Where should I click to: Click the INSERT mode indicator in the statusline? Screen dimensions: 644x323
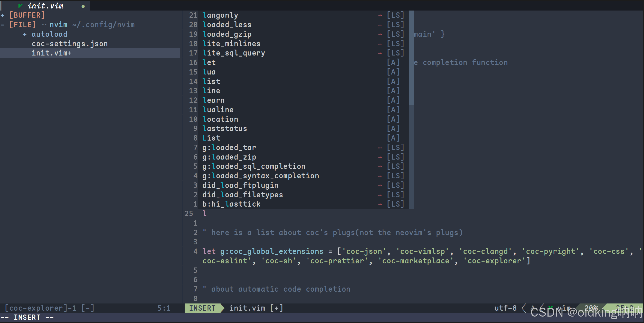point(202,308)
